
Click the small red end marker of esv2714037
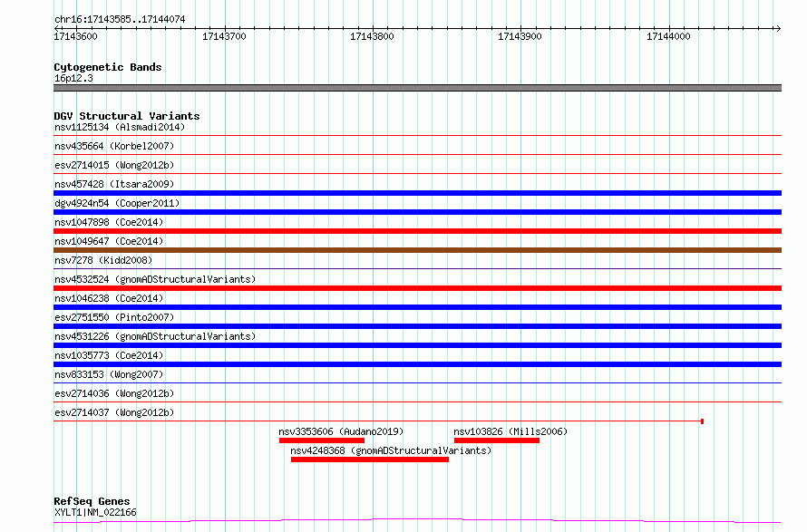(x=702, y=421)
